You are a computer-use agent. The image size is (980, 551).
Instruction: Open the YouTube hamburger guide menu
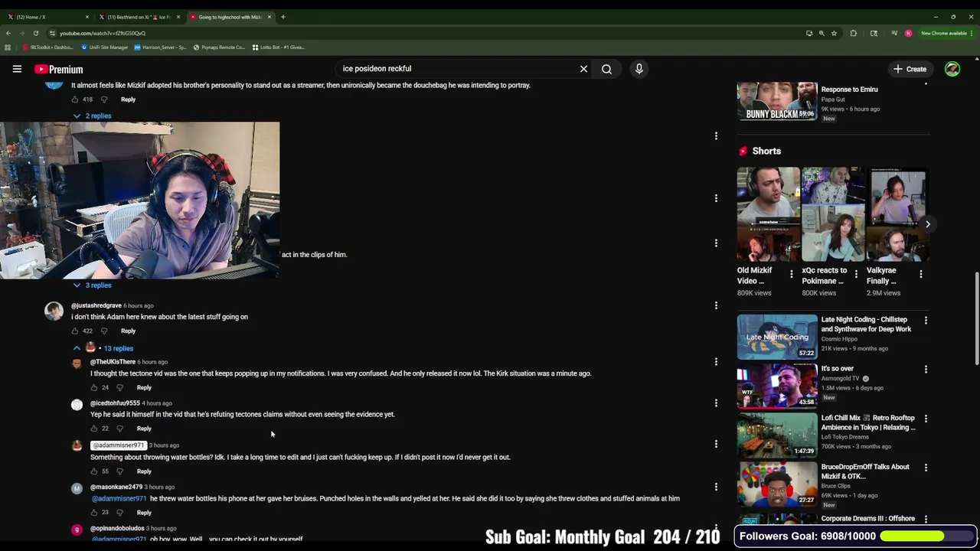[x=17, y=69]
